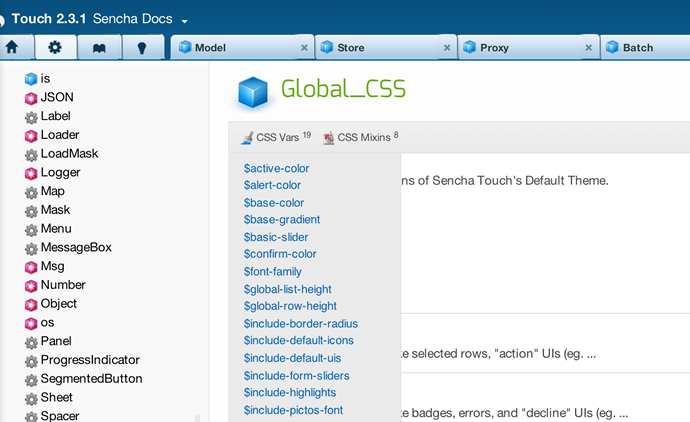Image resolution: width=690 pixels, height=422 pixels.
Task: Click the pink icon beside Loader
Action: tap(31, 136)
